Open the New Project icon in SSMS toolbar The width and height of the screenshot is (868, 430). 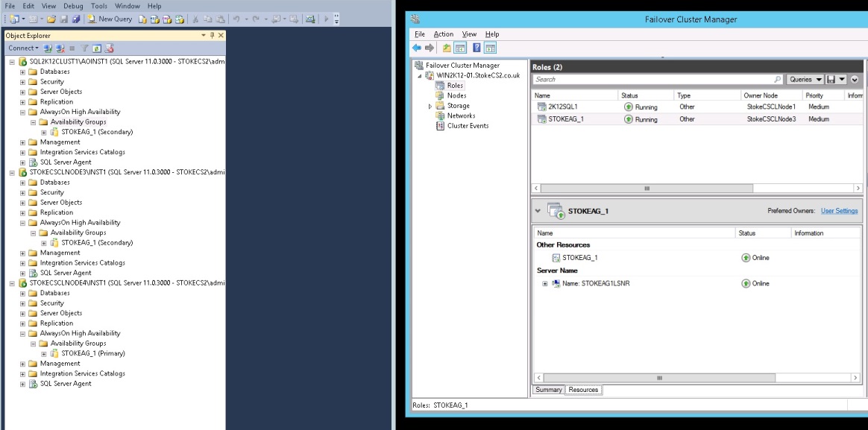coord(14,19)
